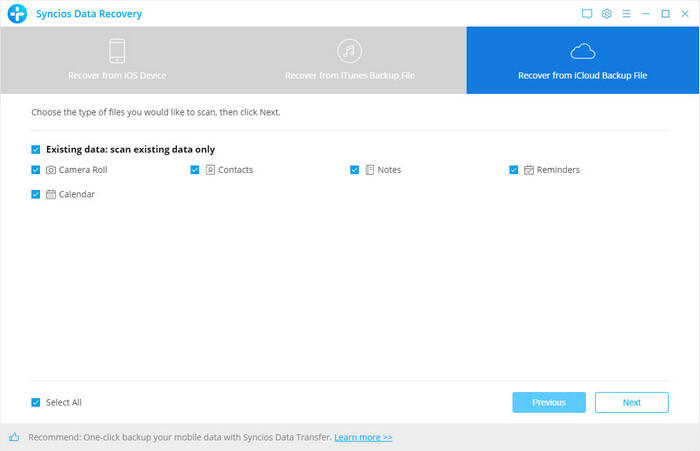Open the feedback message icon

[587, 14]
